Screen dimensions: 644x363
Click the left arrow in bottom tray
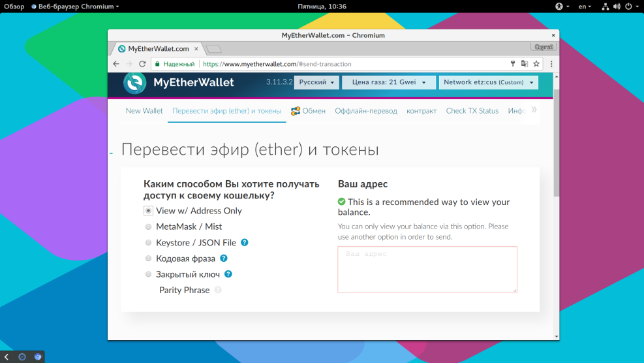coord(7,357)
